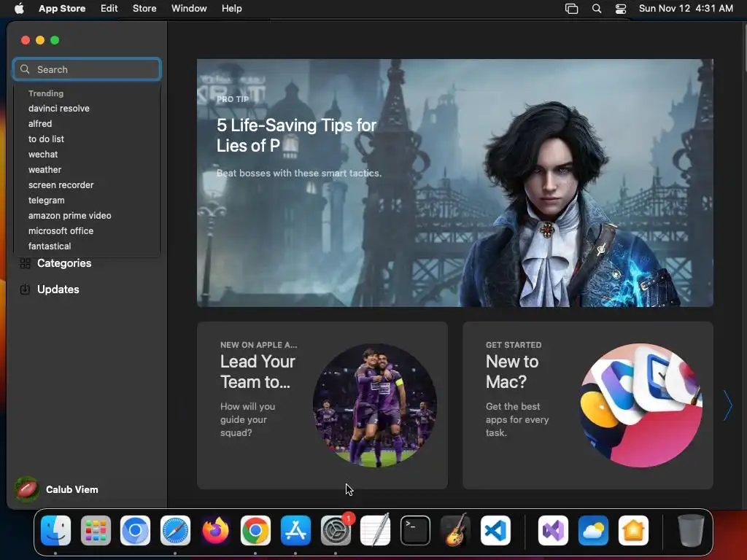This screenshot has height=560, width=747.
Task: Open 'New to Mac?' get started card
Action: point(587,405)
